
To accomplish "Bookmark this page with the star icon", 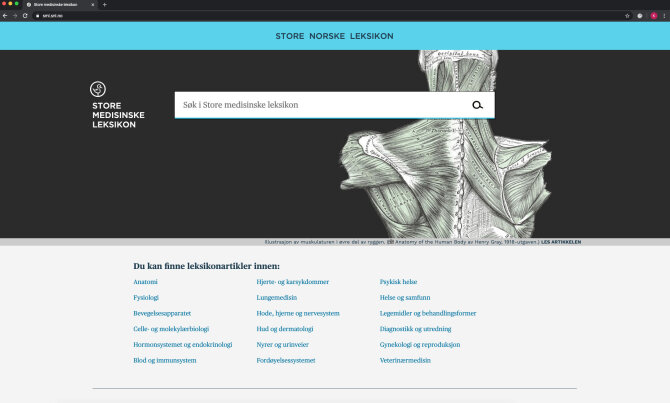I will [627, 16].
